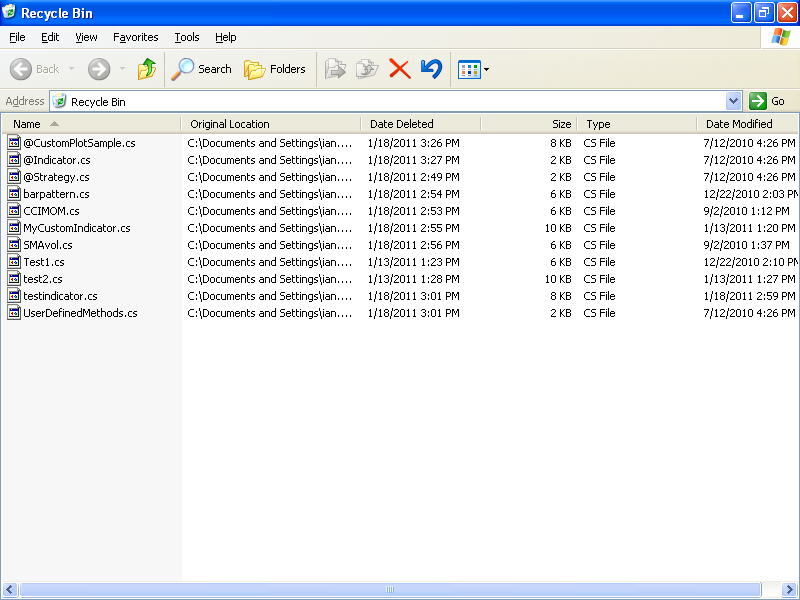
Task: Select the barpattern.cs file icon
Action: 14,194
